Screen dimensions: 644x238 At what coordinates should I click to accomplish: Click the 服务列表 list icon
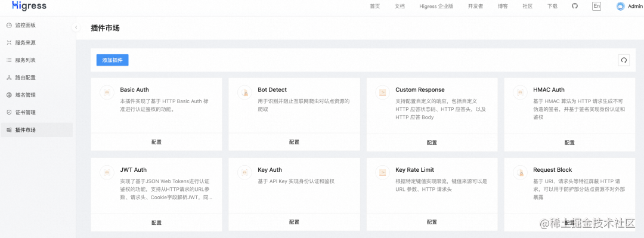(9, 60)
